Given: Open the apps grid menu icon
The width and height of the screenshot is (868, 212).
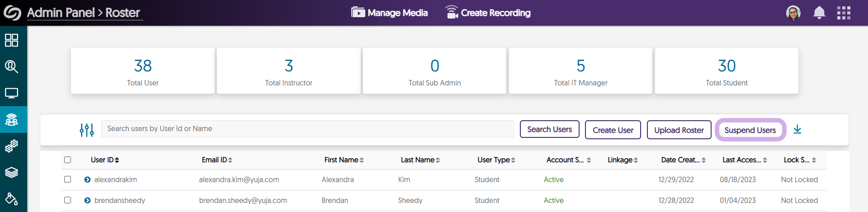Looking at the screenshot, I should (843, 13).
